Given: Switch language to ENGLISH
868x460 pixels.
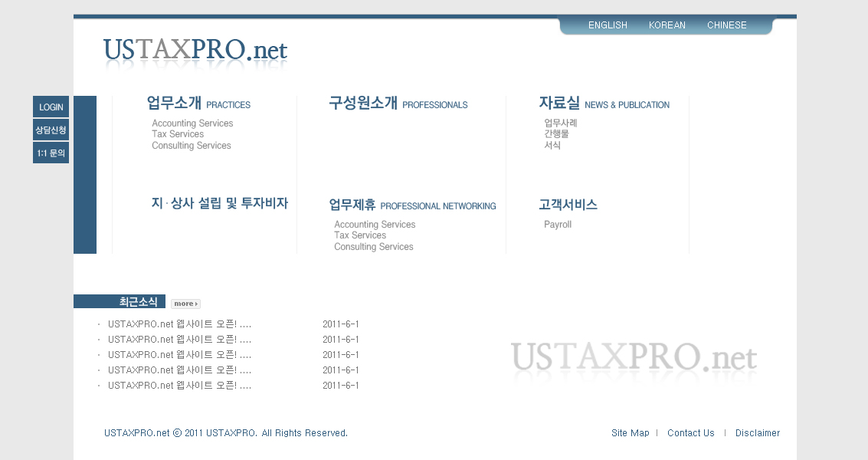Looking at the screenshot, I should [x=608, y=25].
